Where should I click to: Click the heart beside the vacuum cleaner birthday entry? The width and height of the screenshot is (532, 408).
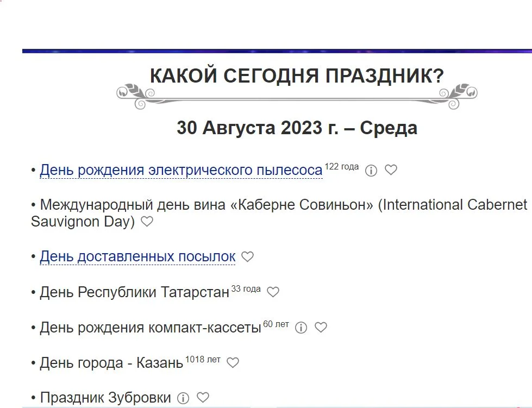coord(391,170)
